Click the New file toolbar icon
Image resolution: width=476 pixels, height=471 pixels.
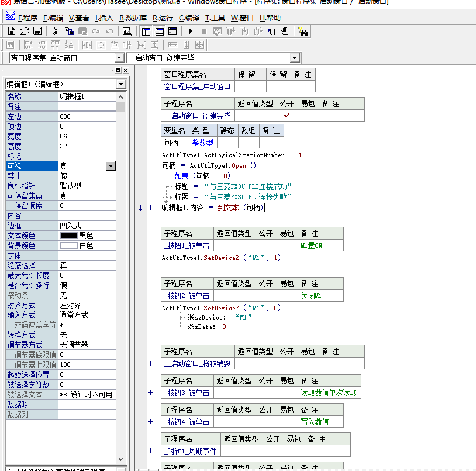pyautogui.click(x=11, y=31)
